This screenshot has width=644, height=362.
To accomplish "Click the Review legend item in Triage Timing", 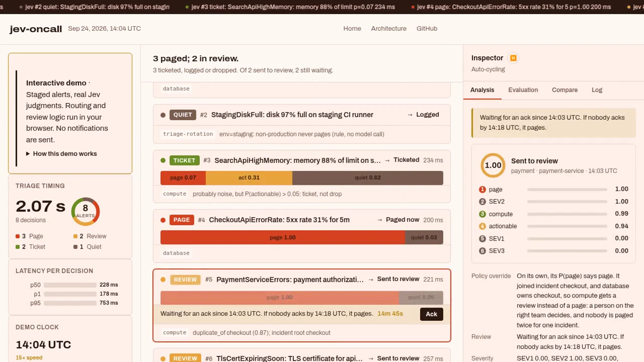I will 90,236.
